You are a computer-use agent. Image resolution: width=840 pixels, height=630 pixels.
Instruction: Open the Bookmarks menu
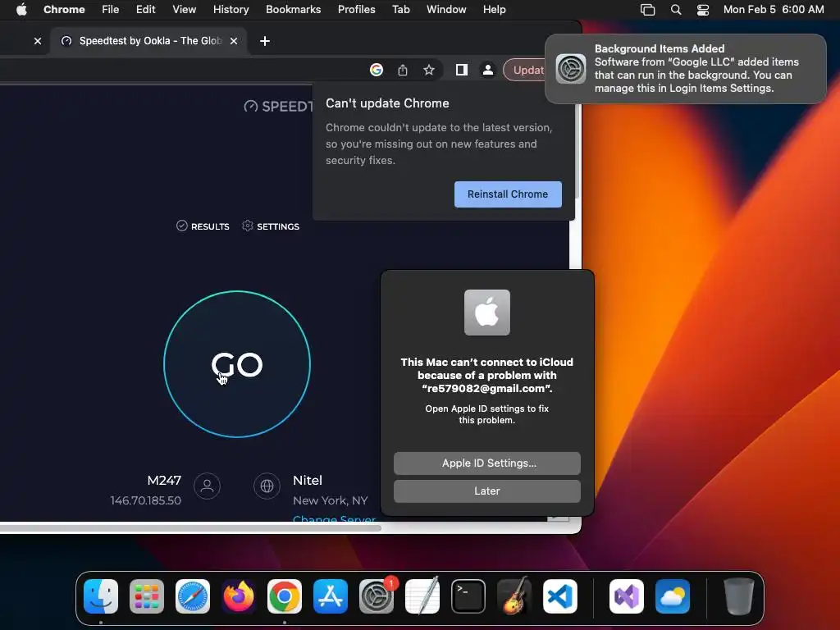294,10
